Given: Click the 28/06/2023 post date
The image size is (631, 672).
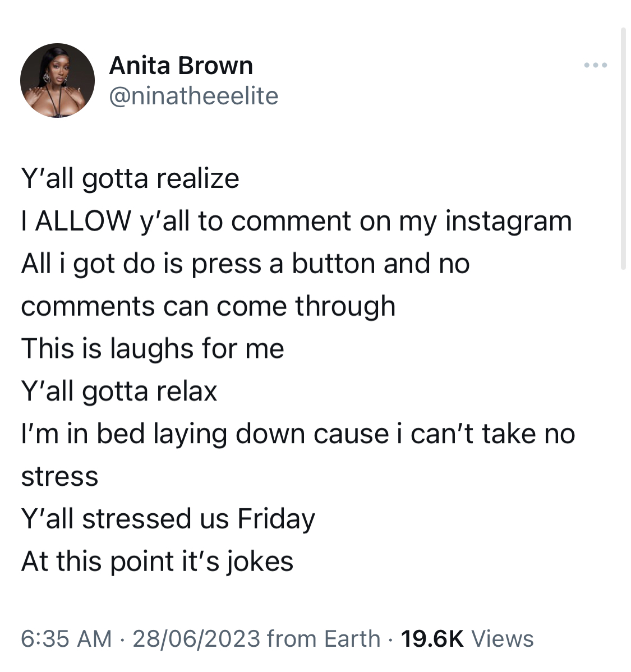Looking at the screenshot, I should point(196,638).
